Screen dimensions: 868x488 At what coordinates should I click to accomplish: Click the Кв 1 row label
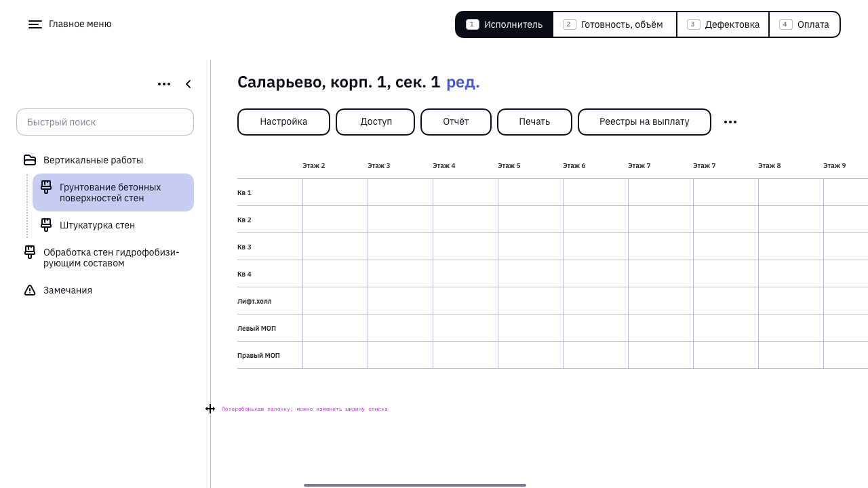[x=244, y=193]
